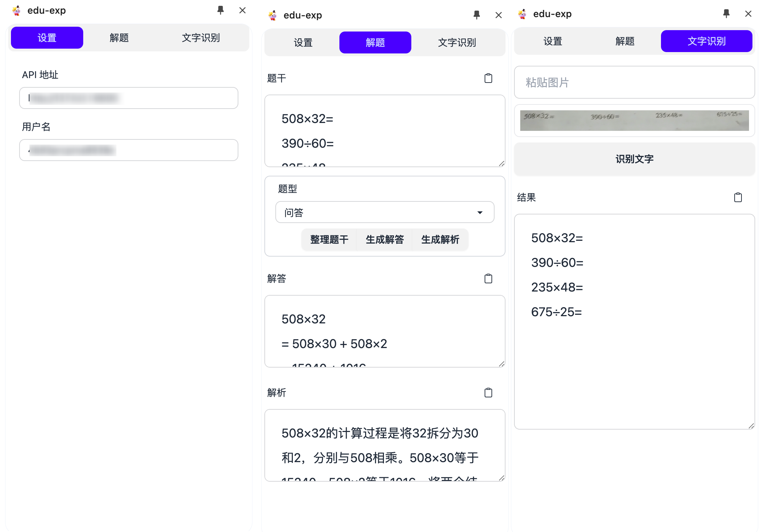Toggle pin on the 解题 window
This screenshot has height=532, width=761.
click(x=477, y=15)
